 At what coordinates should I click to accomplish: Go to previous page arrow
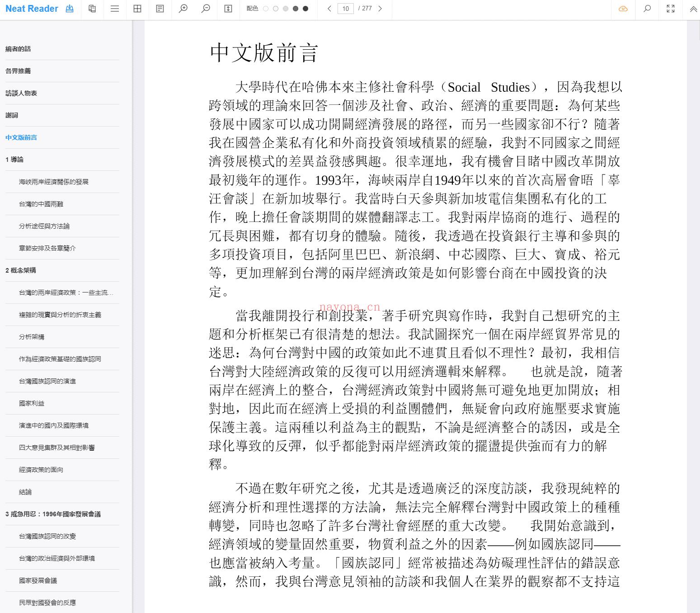(329, 9)
